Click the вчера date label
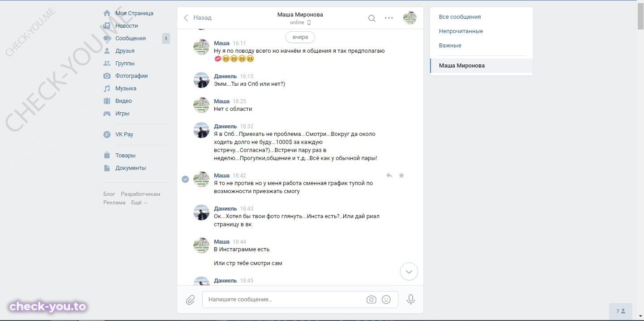Screen dimensions: 644x321 tap(300, 37)
